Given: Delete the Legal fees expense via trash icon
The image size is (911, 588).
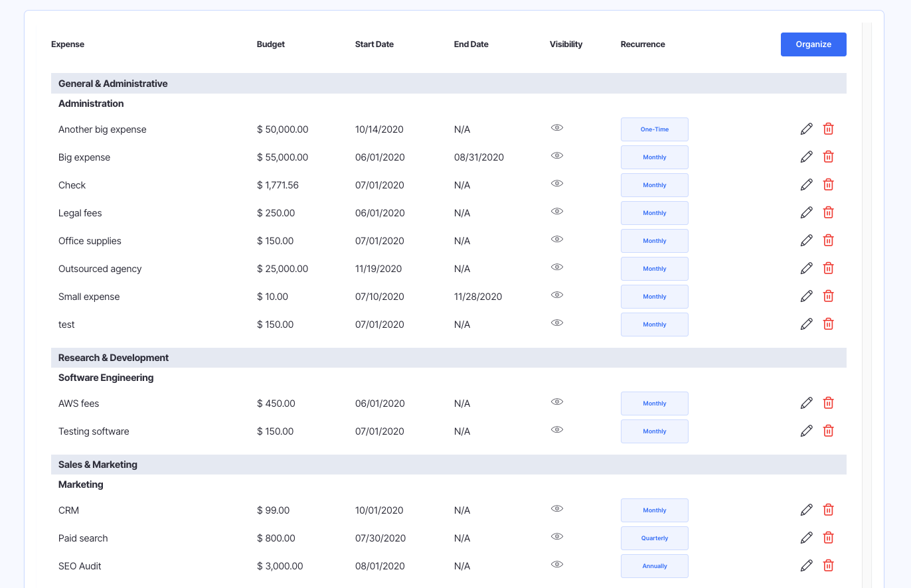Looking at the screenshot, I should coord(828,212).
